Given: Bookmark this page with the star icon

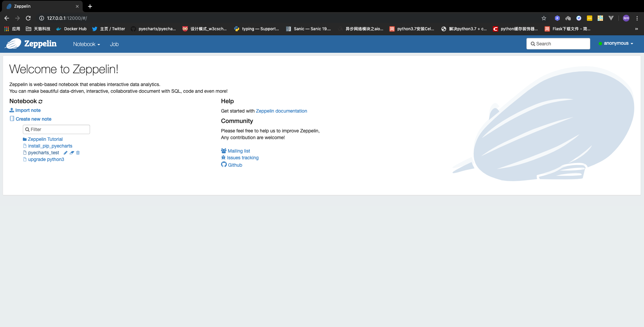Looking at the screenshot, I should point(544,18).
